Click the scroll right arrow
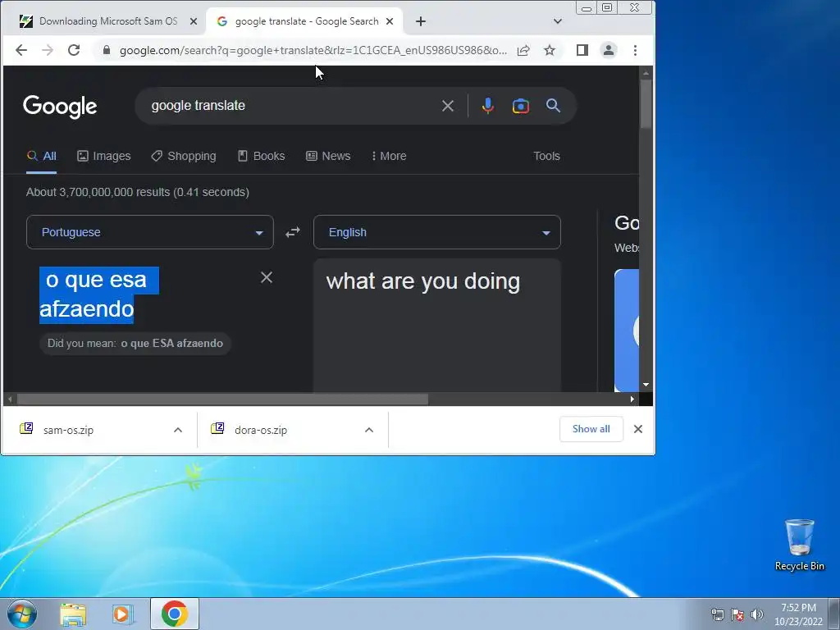 (x=632, y=399)
